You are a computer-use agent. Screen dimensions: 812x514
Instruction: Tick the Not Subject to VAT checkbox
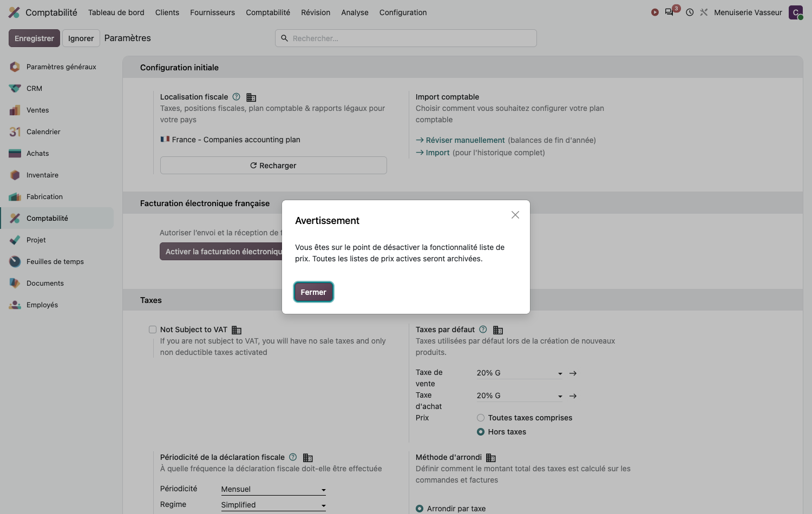[x=153, y=330]
